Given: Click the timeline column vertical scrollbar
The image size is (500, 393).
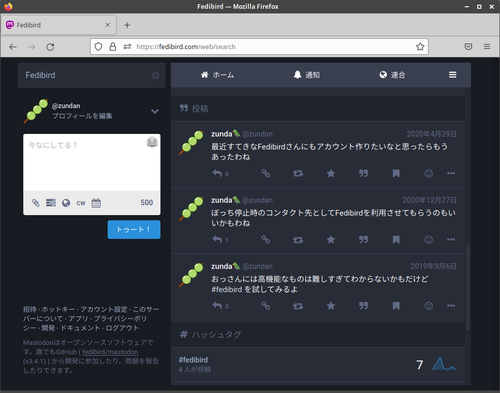Looking at the screenshot, I should [468, 287].
